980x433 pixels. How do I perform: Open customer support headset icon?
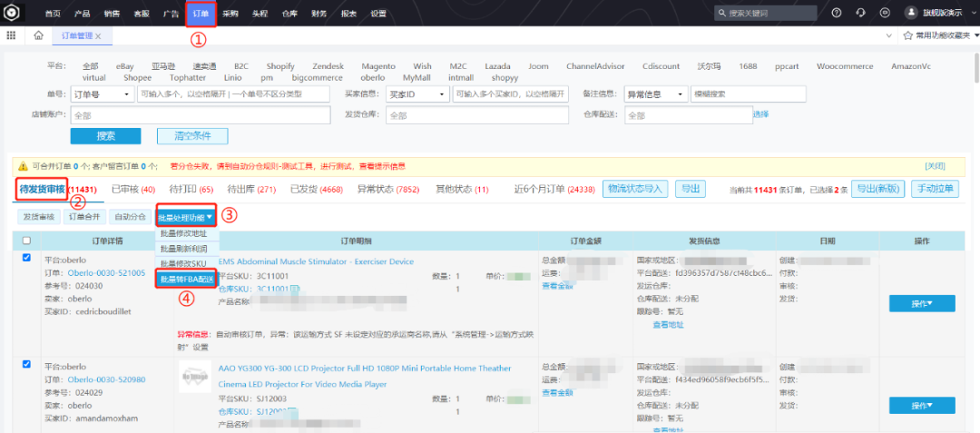point(860,13)
